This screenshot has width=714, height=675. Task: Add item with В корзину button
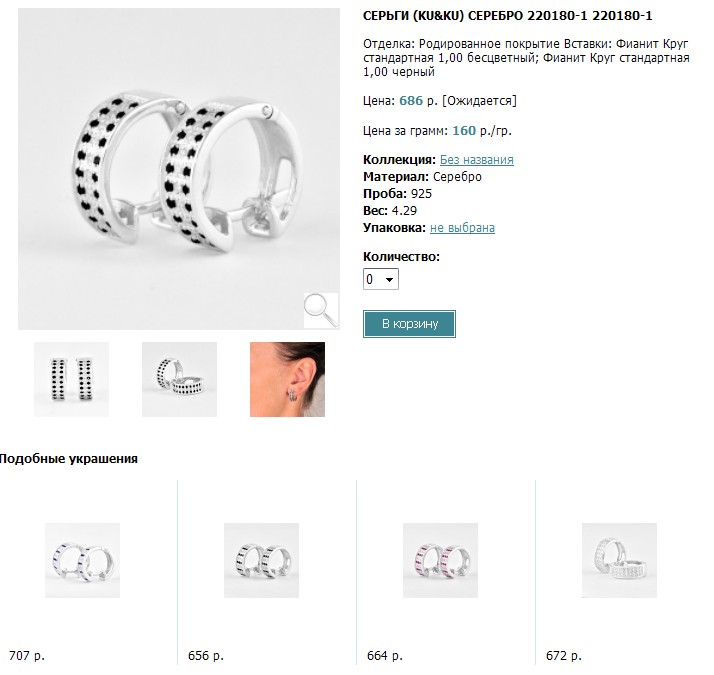pos(409,324)
